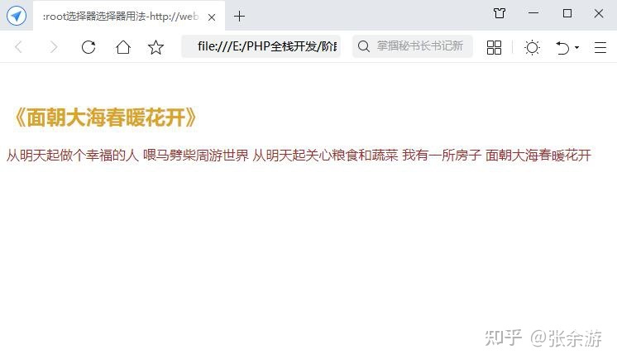This screenshot has width=617, height=364.
Task: Open the apps grid icon
Action: [495, 48]
